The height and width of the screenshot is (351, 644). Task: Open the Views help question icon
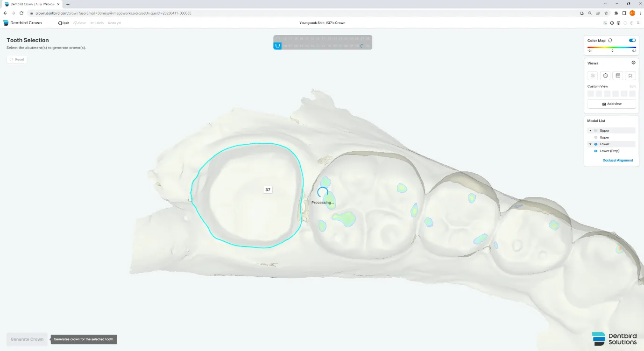[634, 63]
